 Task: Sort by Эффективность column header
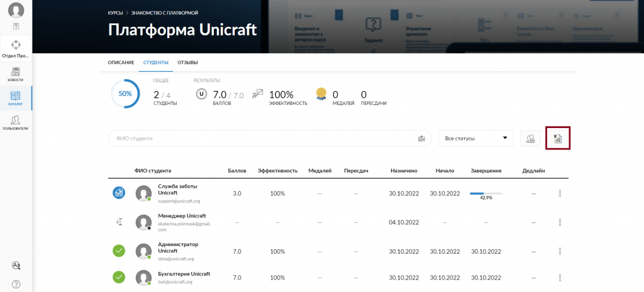(x=277, y=171)
